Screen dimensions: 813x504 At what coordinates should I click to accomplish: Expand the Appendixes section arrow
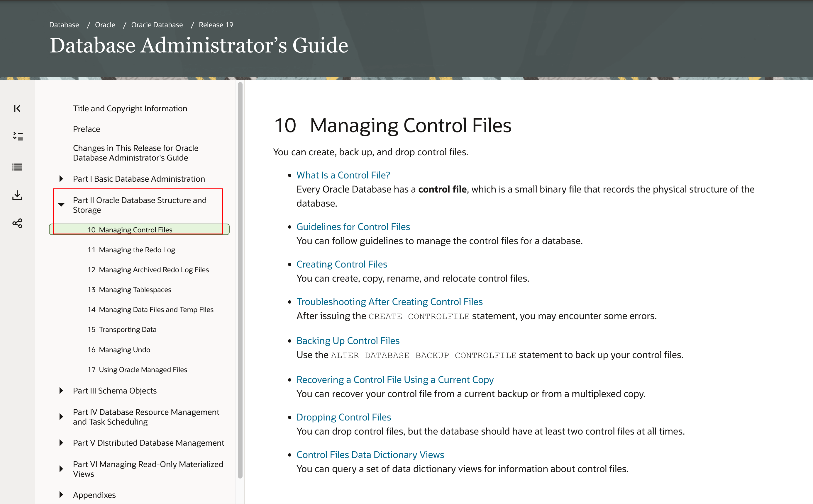click(61, 495)
